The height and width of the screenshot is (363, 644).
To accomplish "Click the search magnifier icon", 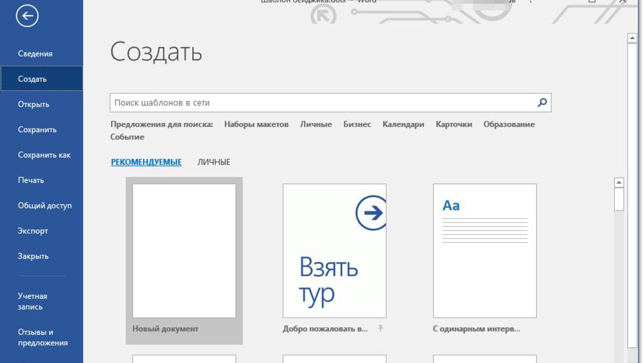I will (542, 103).
